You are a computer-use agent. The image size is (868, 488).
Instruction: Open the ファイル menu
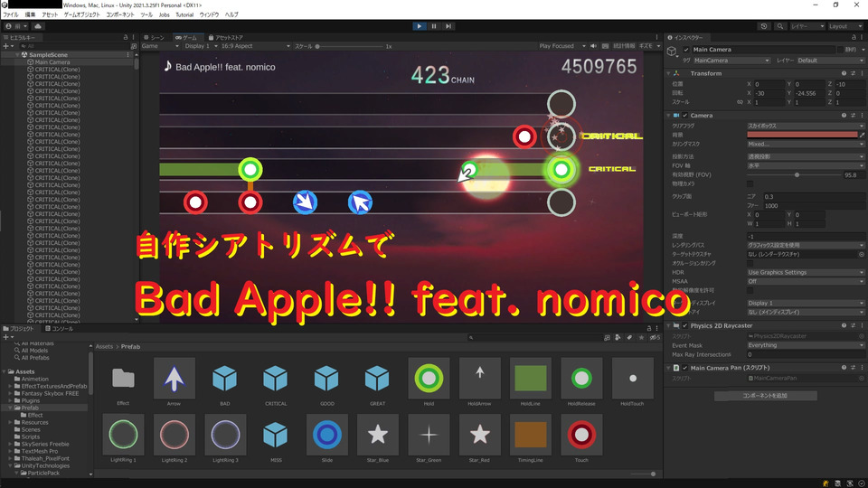pos(11,15)
